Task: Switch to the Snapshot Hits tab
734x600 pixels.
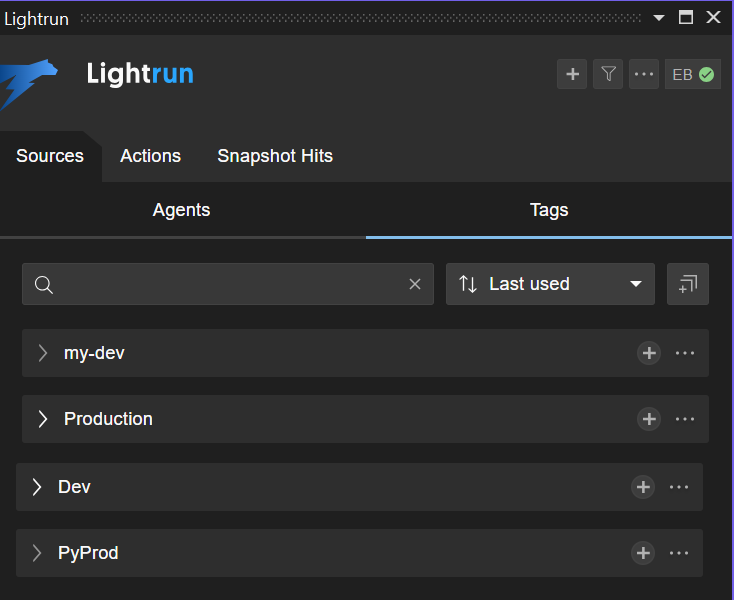Action: (x=275, y=156)
